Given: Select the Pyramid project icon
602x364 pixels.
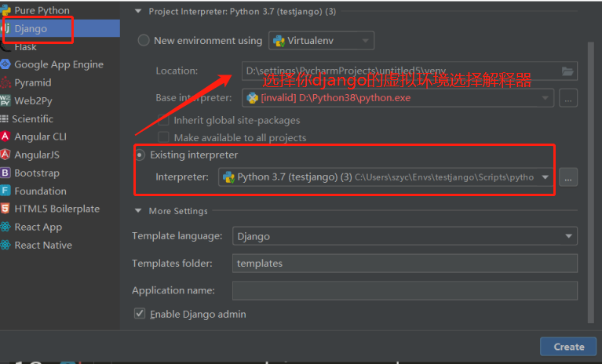Looking at the screenshot, I should point(6,82).
